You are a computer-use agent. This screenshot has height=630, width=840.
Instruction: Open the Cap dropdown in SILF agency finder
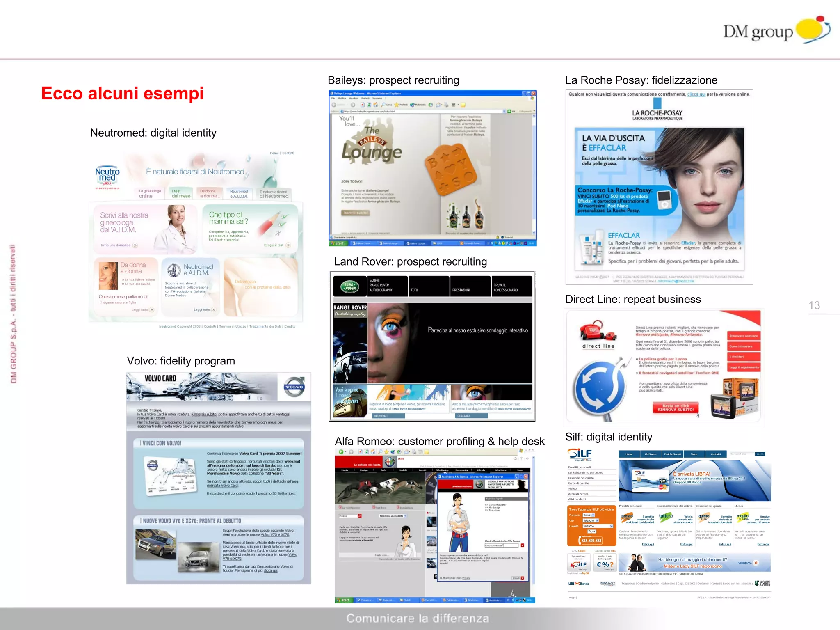pyautogui.click(x=591, y=520)
